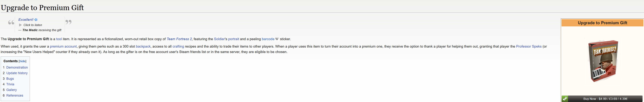644x102 pixels.
Task: Hide the Contents table
Action: (x=22, y=61)
